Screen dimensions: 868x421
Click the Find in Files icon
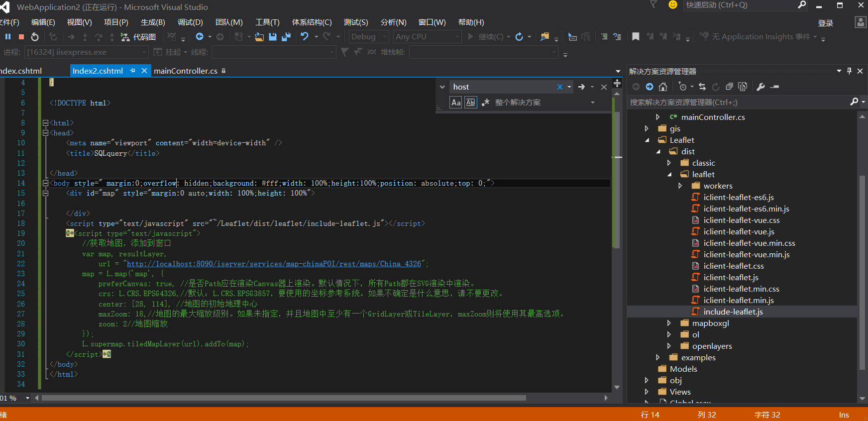pyautogui.click(x=545, y=37)
